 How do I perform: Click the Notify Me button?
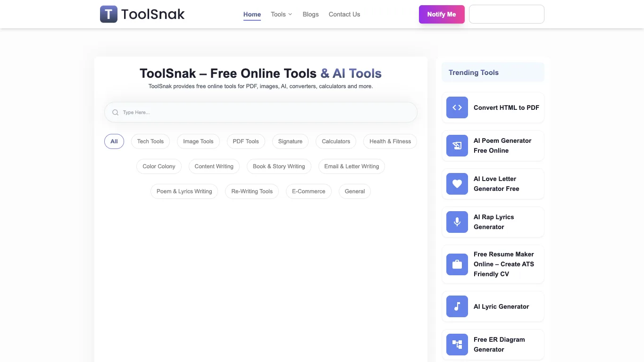(x=442, y=14)
